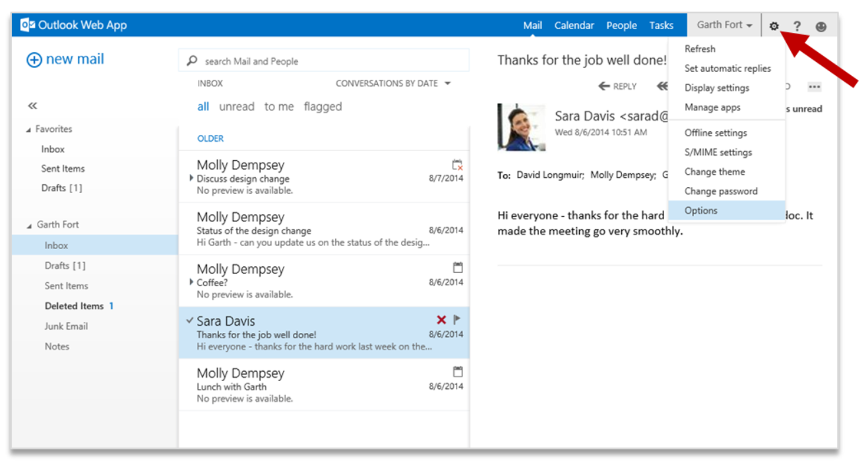
Task: Flag the Sara Davis message
Action: click(457, 320)
